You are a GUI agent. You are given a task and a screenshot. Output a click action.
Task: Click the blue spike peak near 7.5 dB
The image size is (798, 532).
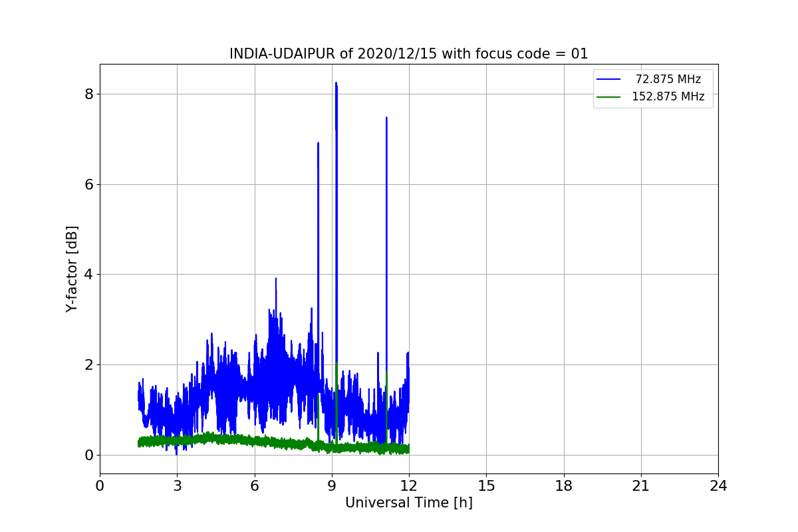point(386,118)
